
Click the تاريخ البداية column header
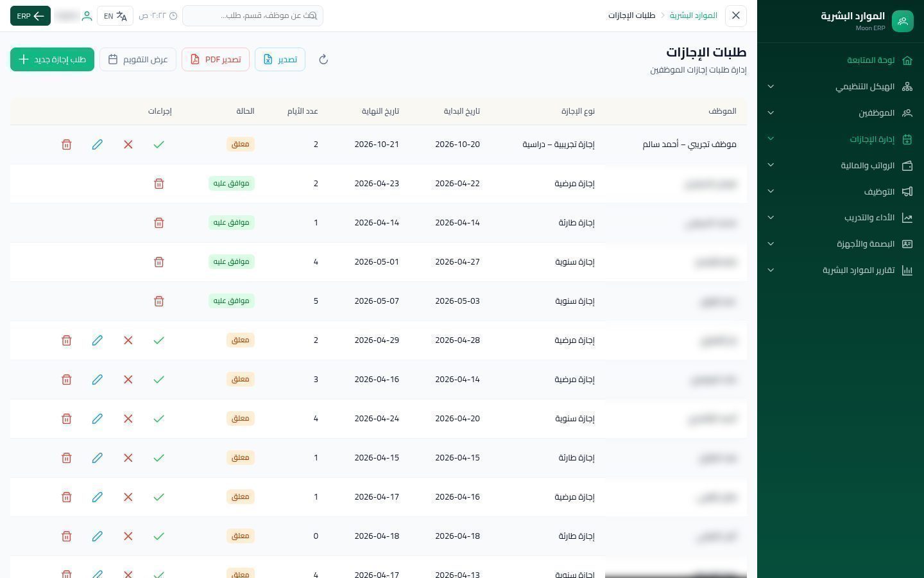tap(462, 111)
